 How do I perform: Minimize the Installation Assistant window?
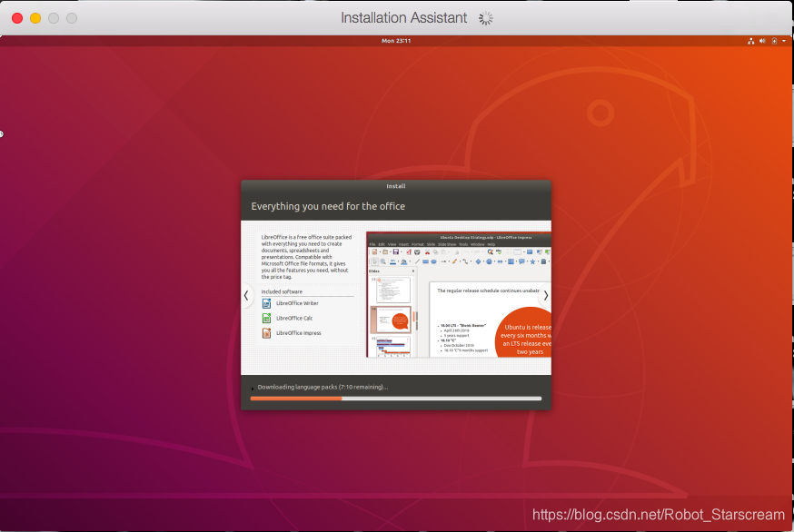point(35,18)
